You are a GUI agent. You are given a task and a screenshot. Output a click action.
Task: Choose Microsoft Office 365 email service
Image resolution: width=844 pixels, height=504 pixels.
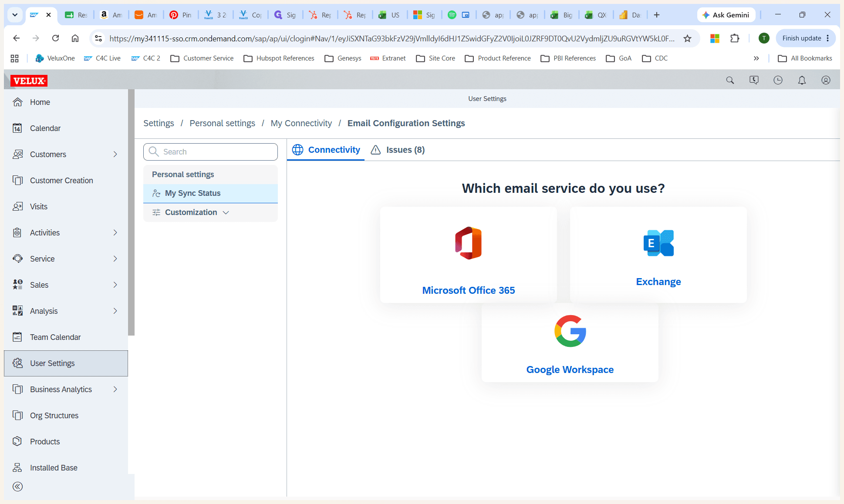click(x=469, y=255)
